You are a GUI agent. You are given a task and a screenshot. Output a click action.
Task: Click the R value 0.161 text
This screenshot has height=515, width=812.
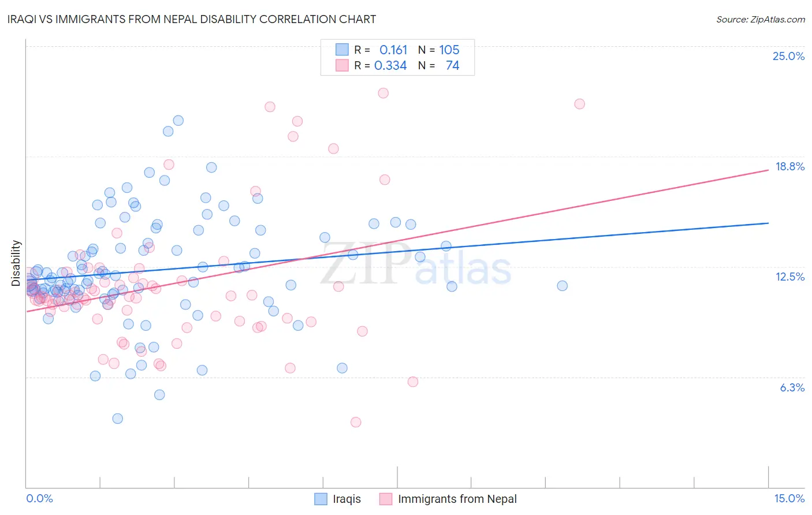[x=393, y=50]
